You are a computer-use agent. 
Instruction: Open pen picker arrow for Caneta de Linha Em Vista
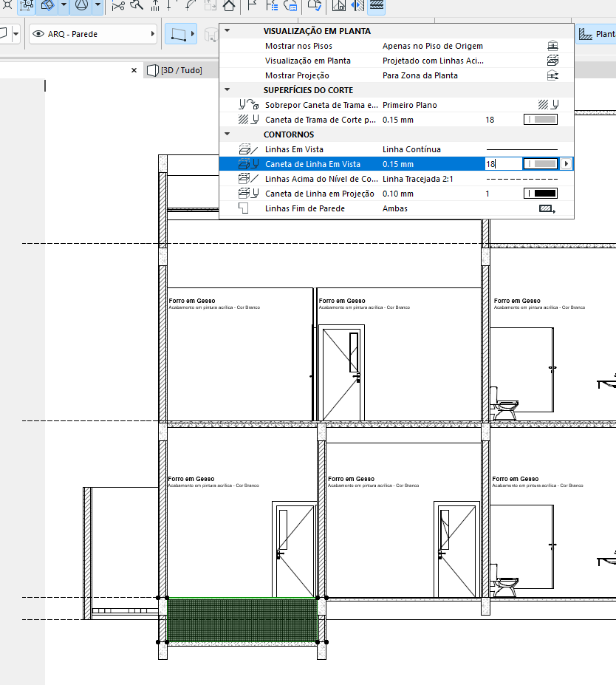tap(567, 164)
